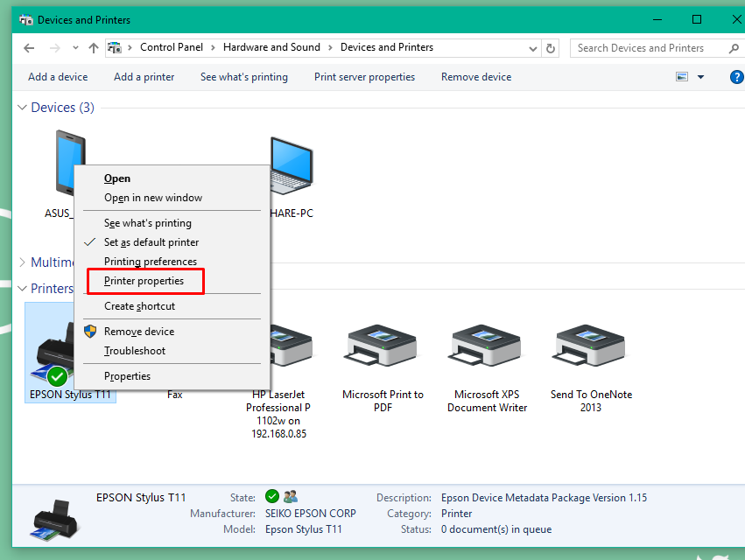Go back with the Back arrow

(x=29, y=48)
